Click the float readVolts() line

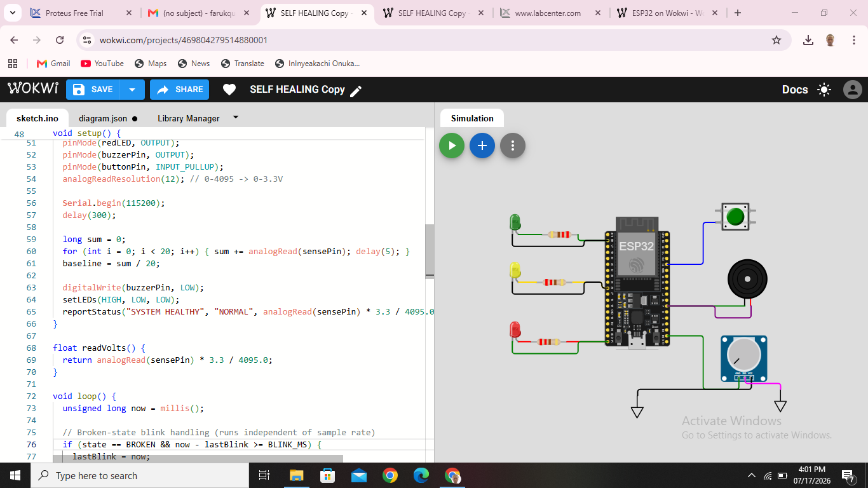[x=99, y=348]
